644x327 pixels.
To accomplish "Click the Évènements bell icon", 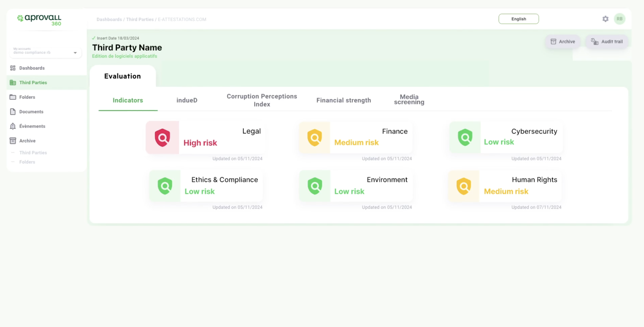I will [x=13, y=126].
